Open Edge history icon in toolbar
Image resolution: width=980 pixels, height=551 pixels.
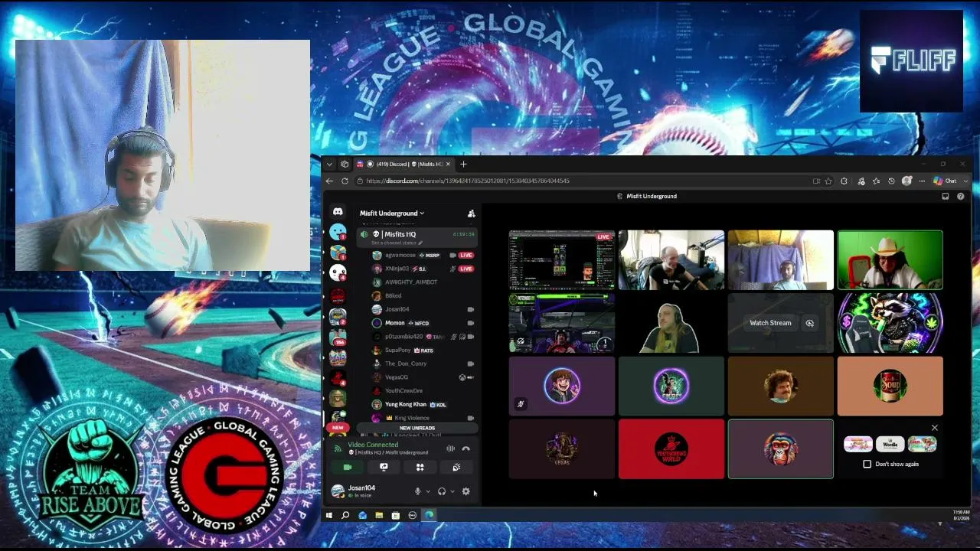tap(891, 181)
